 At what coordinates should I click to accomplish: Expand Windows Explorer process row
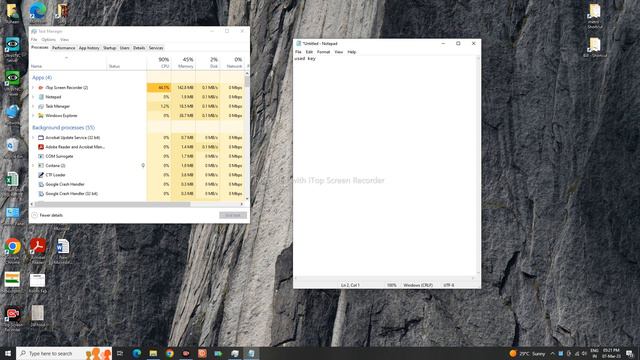tap(33, 116)
